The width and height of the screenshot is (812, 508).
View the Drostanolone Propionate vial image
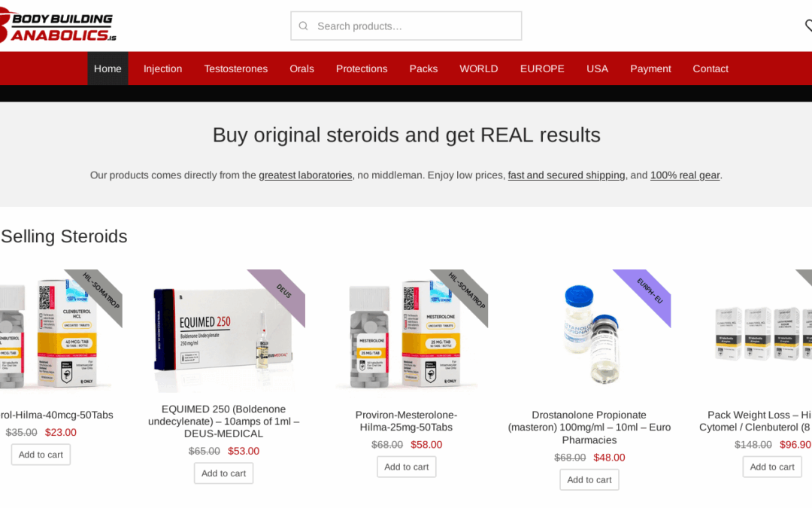click(589, 333)
